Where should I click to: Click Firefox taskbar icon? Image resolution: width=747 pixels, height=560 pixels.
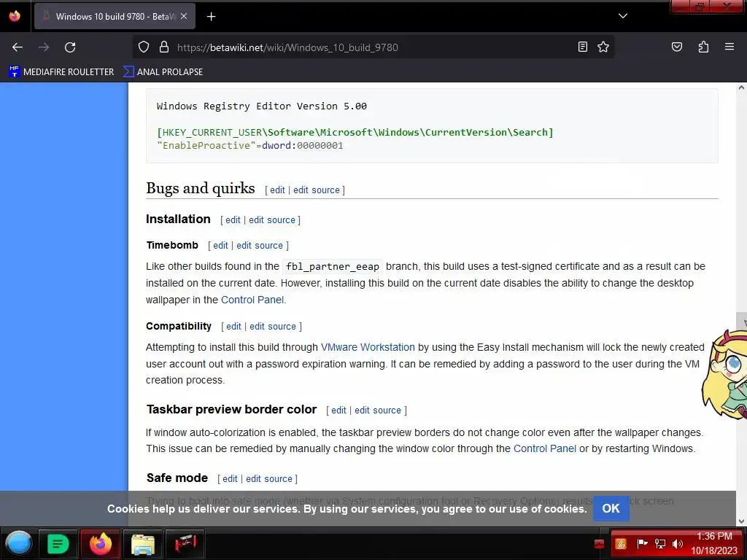click(101, 544)
